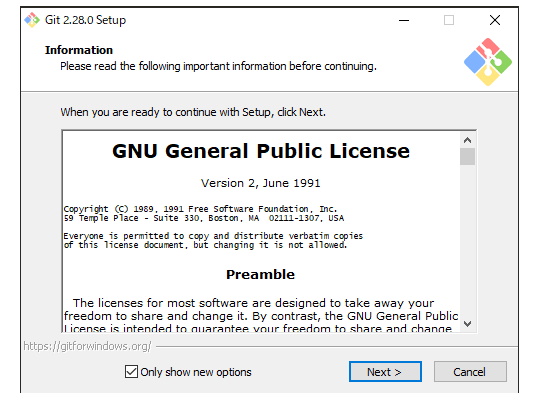Click the Copyright (C) 1989, 1991 line
The height and width of the screenshot is (400, 540).
tap(200, 209)
